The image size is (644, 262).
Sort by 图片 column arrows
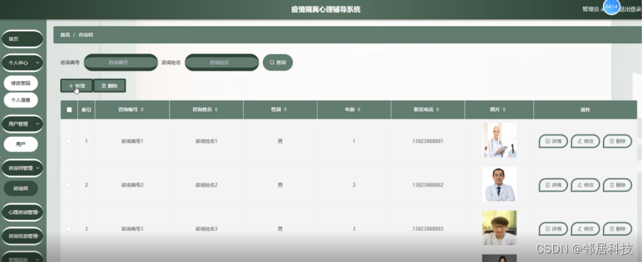click(x=504, y=110)
